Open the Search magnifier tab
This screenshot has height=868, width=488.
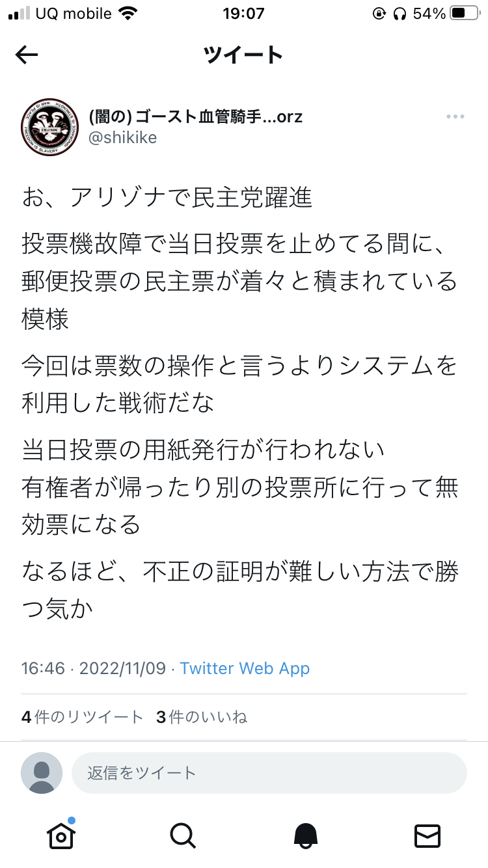[183, 835]
